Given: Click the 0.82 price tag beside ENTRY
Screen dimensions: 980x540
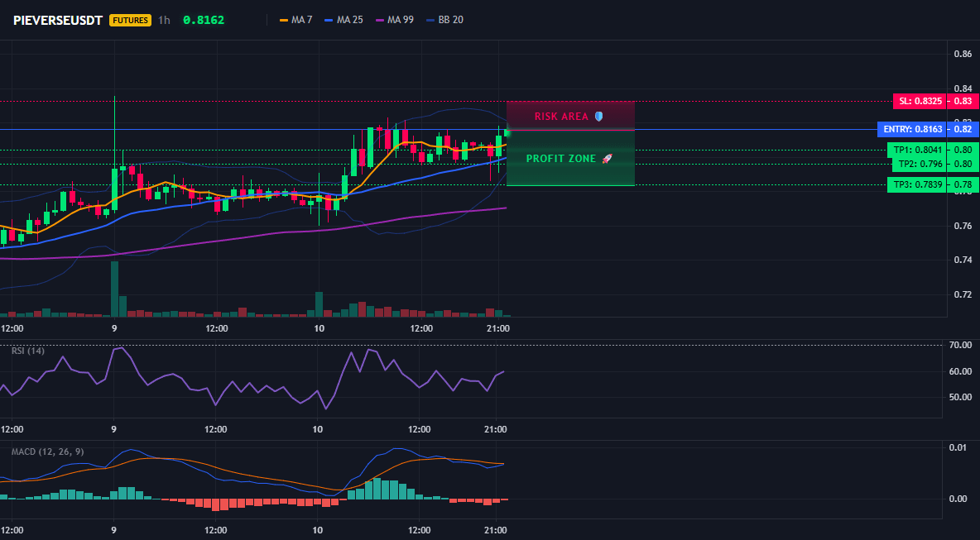Looking at the screenshot, I should 962,130.
